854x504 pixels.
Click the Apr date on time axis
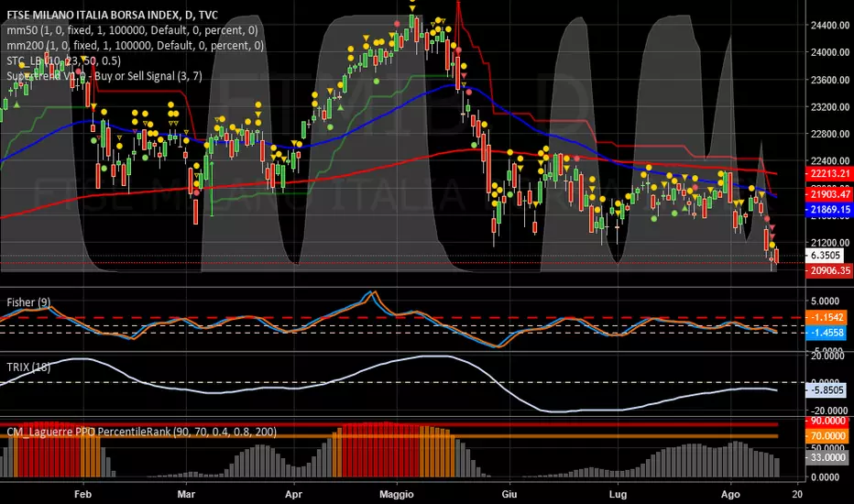point(293,494)
